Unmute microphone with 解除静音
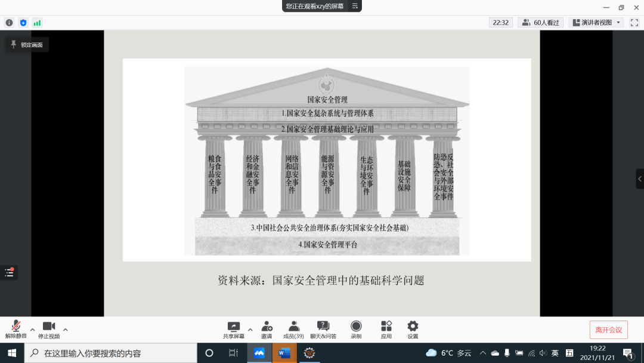 pos(16,330)
